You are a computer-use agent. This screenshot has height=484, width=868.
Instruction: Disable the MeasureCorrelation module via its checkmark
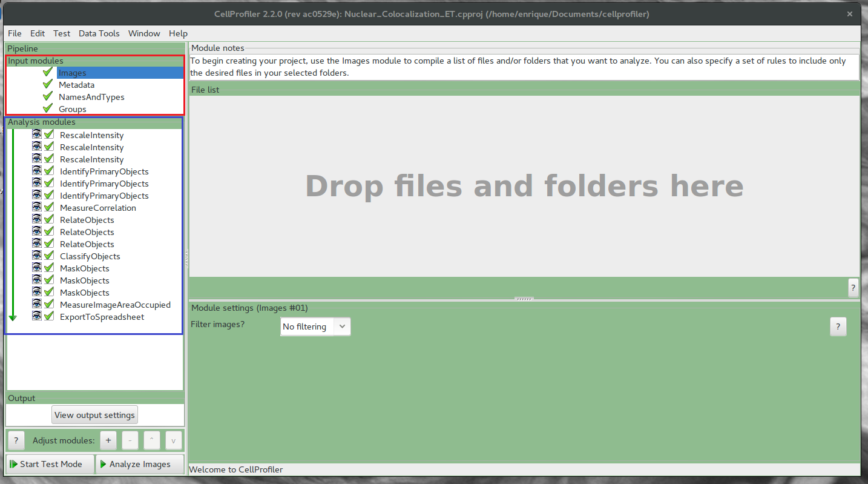click(49, 207)
